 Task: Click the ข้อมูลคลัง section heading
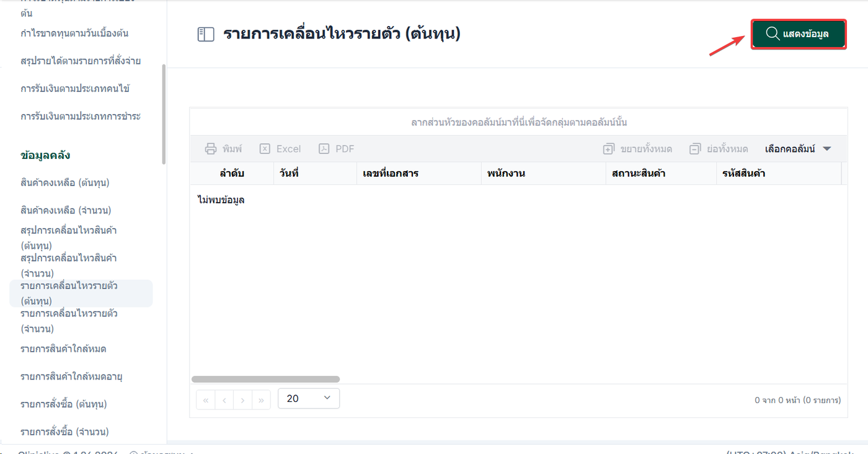[x=45, y=155]
